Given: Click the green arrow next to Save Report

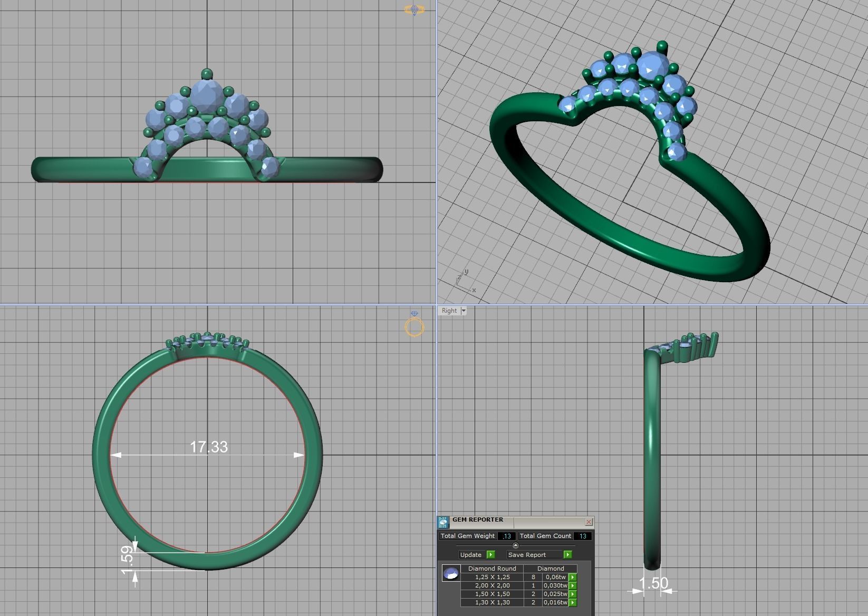Looking at the screenshot, I should click(x=567, y=555).
